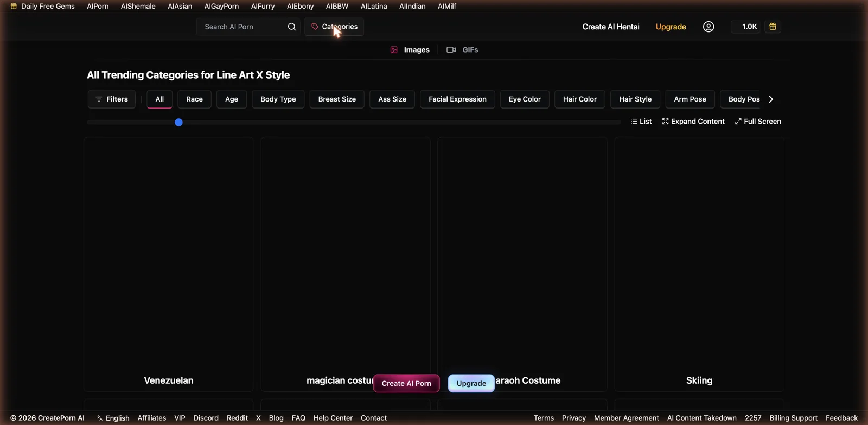Image resolution: width=868 pixels, height=425 pixels.
Task: Select the Facial Expression filter chip
Action: pyautogui.click(x=457, y=99)
